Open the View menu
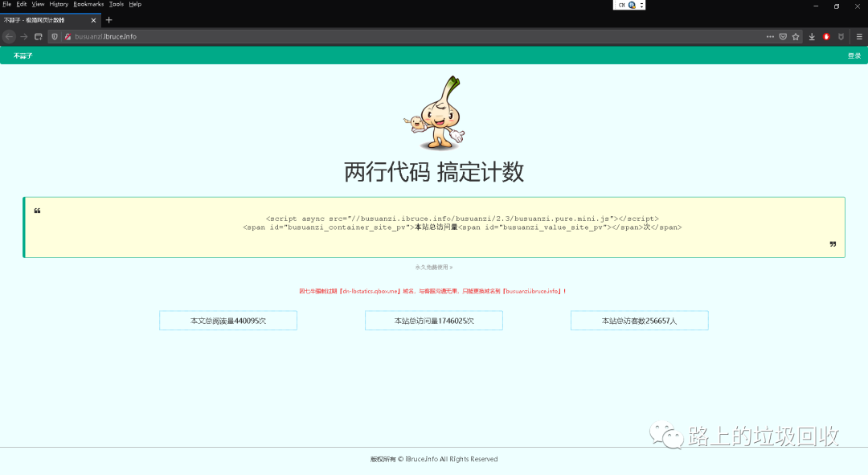This screenshot has width=868, height=475. 39,4
